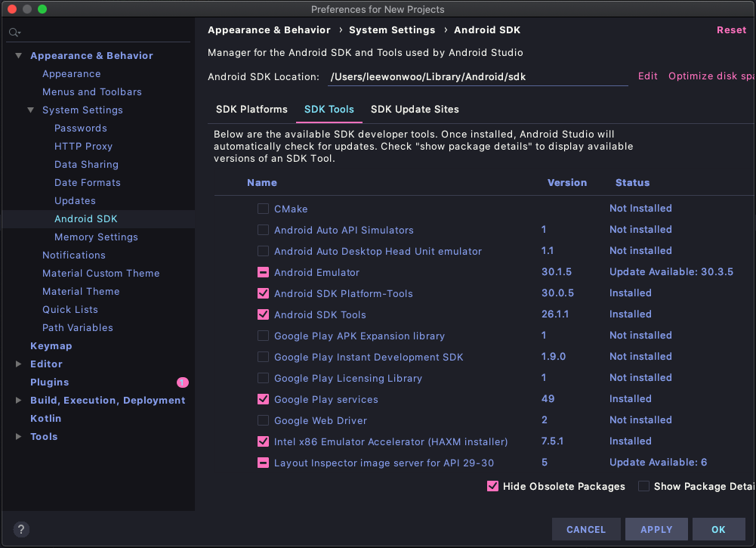Open Menus and Toolbars settings
Screen dimensions: 756x548
[92, 92]
